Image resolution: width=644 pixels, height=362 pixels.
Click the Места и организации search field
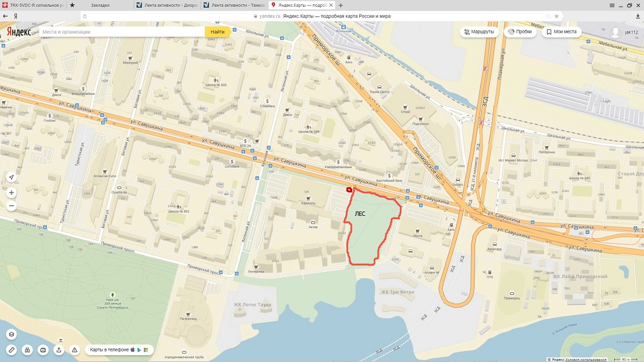123,32
